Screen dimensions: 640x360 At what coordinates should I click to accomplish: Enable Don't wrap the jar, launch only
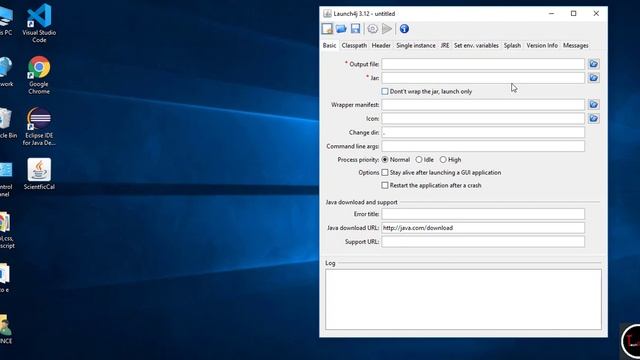click(385, 91)
